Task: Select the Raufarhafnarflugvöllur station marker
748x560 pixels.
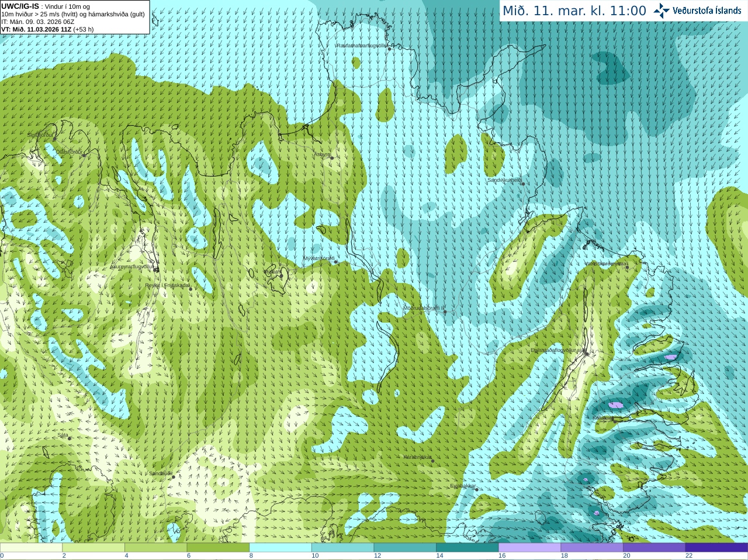Action: tap(389, 49)
